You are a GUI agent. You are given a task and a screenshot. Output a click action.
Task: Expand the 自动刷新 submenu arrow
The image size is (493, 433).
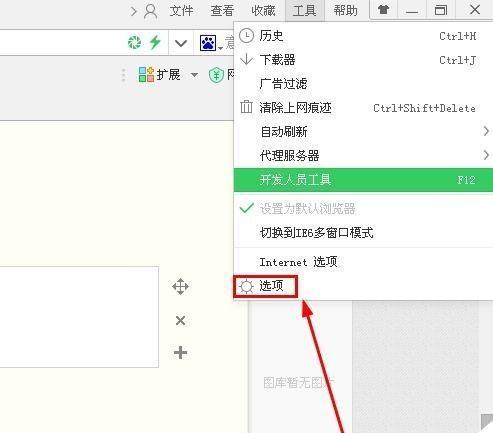point(486,131)
